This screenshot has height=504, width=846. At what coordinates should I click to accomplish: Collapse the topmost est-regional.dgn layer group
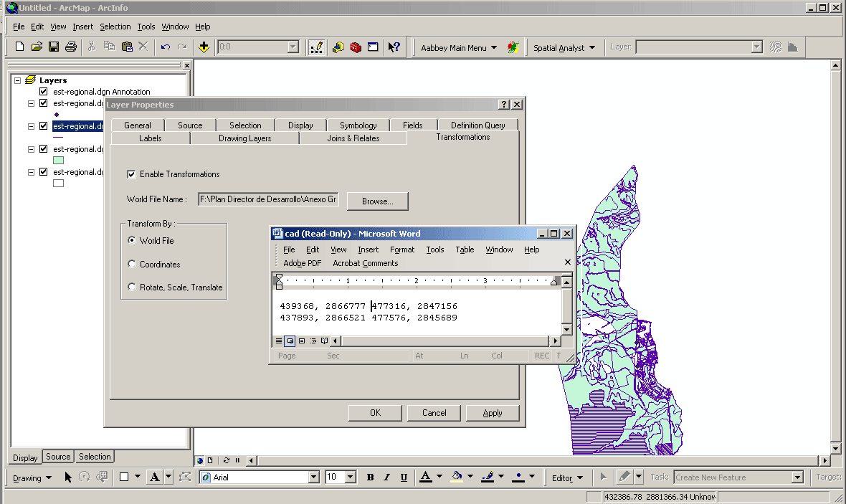coord(30,103)
